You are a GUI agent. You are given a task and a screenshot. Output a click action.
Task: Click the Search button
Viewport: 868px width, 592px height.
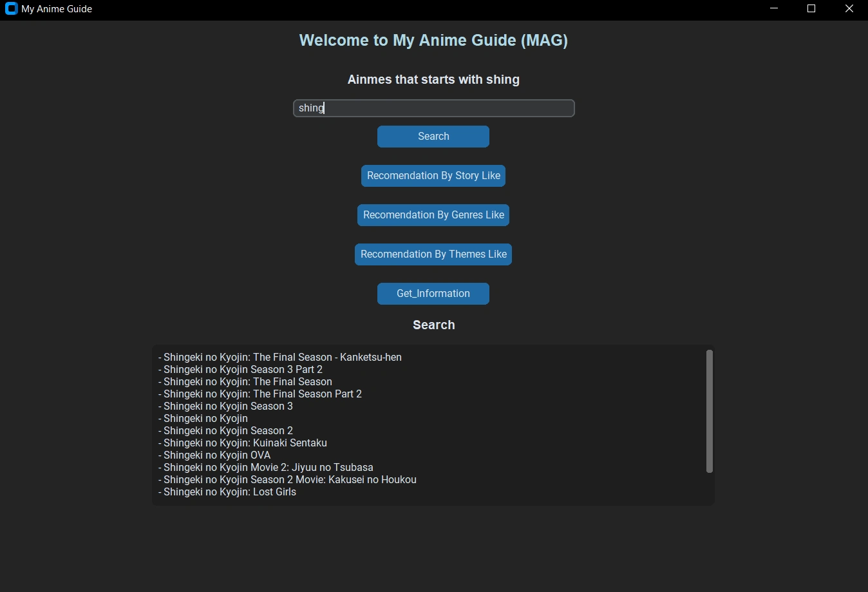tap(433, 137)
